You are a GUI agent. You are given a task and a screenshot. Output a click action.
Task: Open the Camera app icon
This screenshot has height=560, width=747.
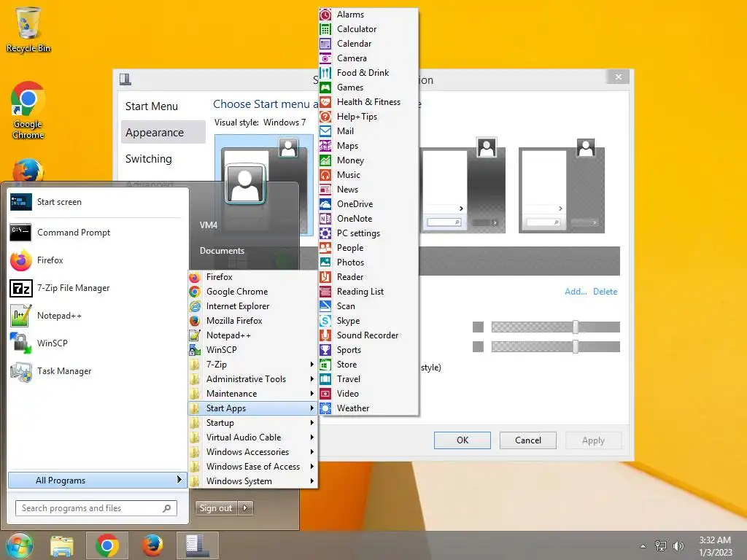coord(325,58)
